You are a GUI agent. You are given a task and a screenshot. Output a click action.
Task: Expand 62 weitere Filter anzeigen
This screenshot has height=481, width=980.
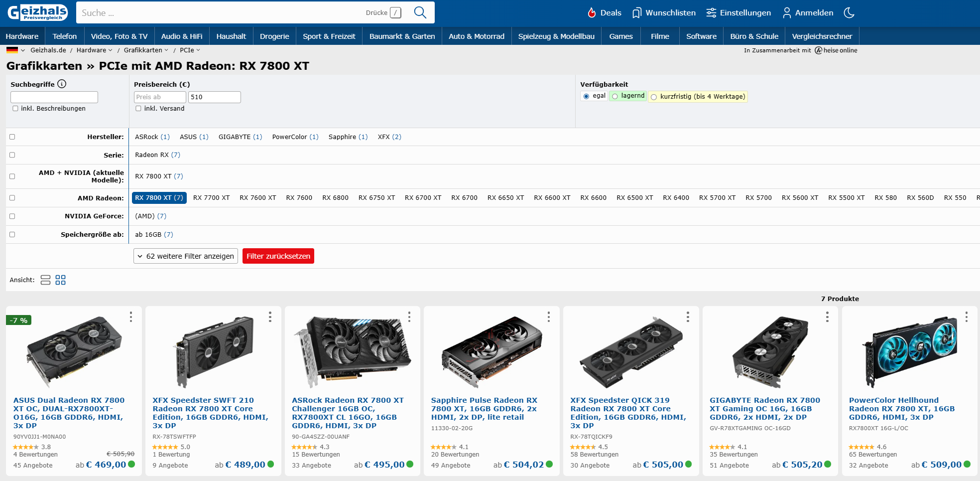pos(186,256)
